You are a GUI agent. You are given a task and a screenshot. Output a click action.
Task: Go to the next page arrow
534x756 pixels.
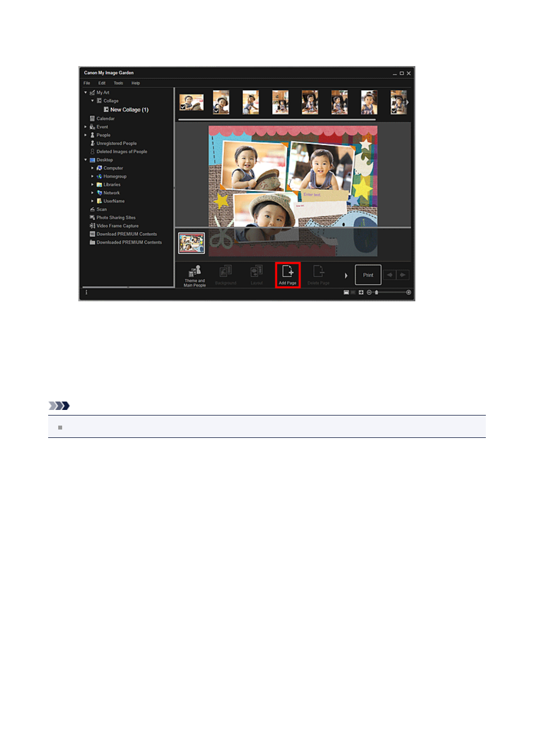(403, 275)
